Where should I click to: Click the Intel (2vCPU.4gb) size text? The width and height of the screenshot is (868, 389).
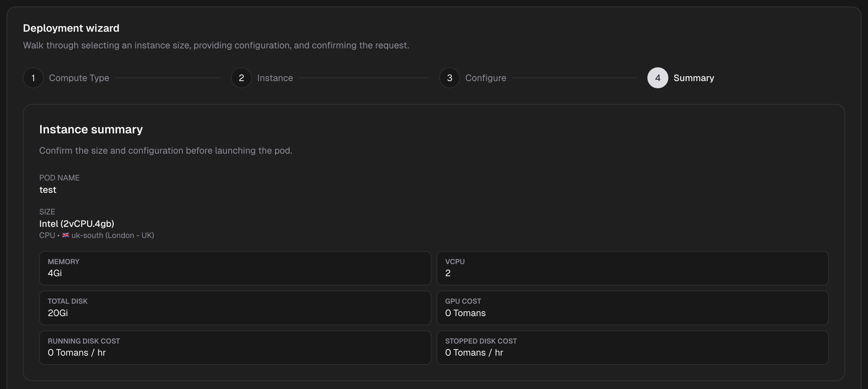(76, 224)
